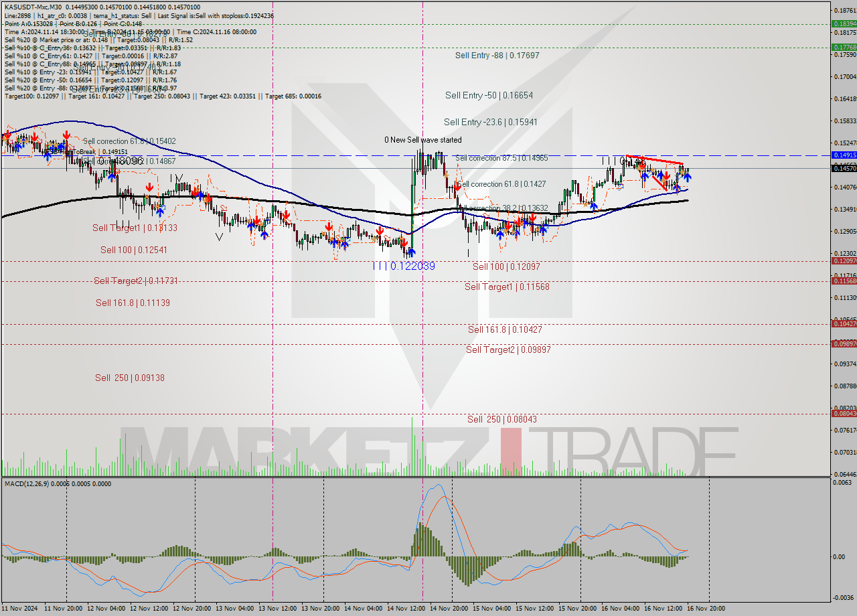Screen dimensions: 857x616
Task: Select the '13 Nov 20:00' time label
Action: (320, 609)
